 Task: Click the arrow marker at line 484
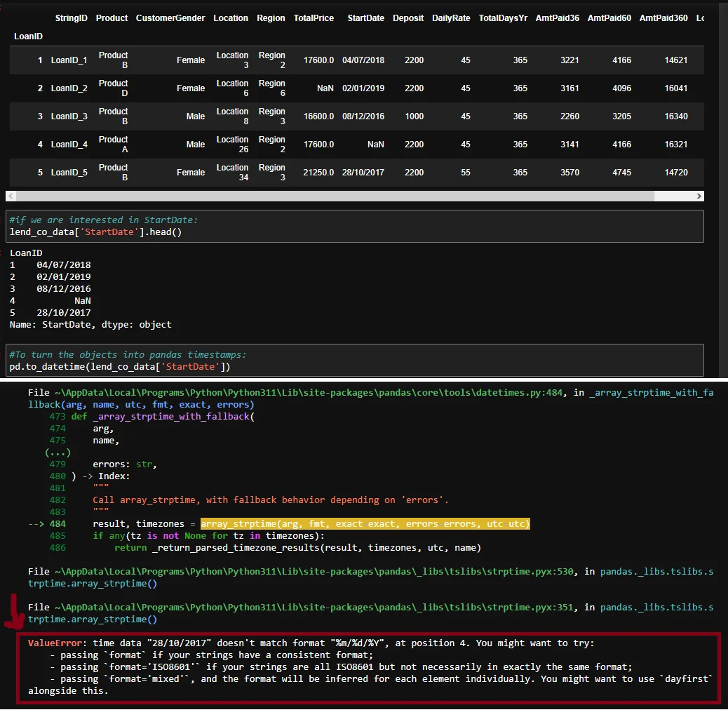tap(36, 524)
